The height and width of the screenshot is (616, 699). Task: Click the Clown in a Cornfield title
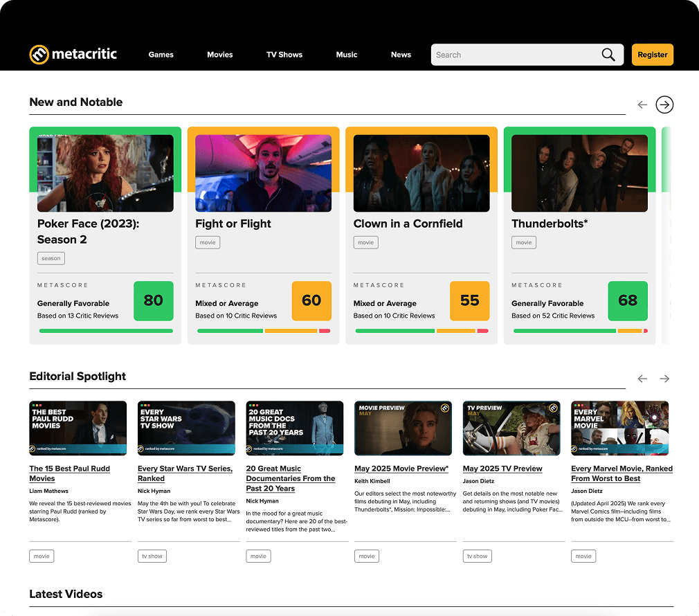408,224
